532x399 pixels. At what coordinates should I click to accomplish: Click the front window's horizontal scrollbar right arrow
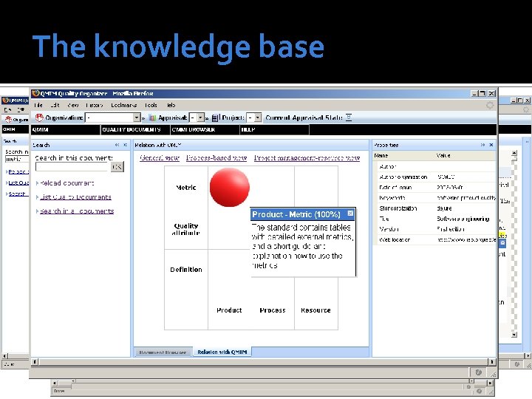point(491,361)
